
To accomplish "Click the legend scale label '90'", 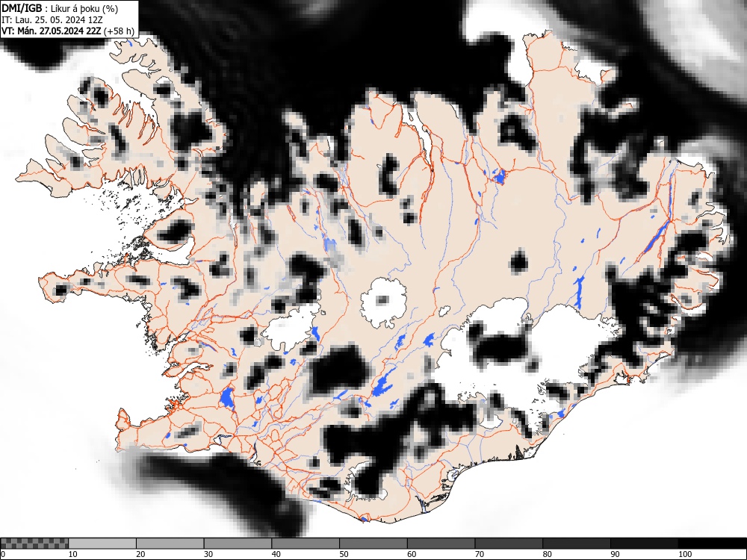I will [x=614, y=554].
